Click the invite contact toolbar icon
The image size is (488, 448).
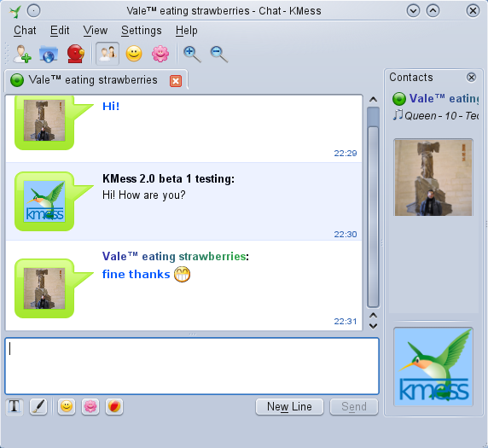22,54
